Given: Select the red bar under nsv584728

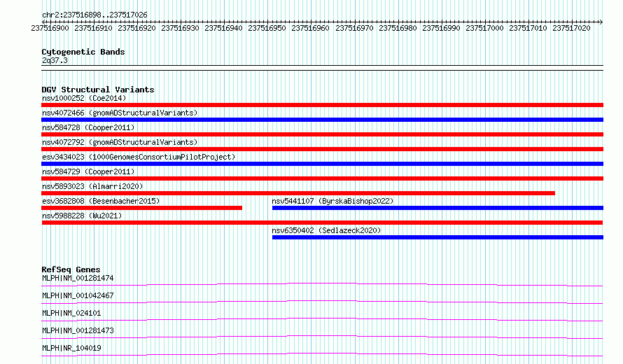Looking at the screenshot, I should pos(322,134).
